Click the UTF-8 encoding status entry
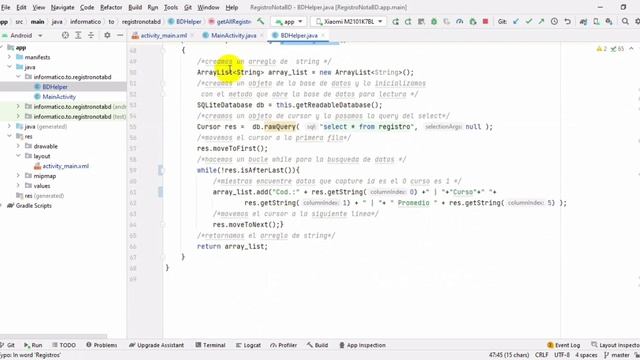This screenshot has height=360, width=640. click(x=562, y=355)
